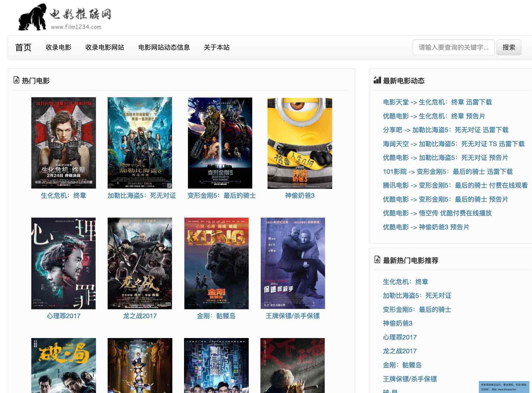The image size is (532, 393).
Task: Click the flame icon beside 最新热门电影推荐
Action: click(377, 260)
